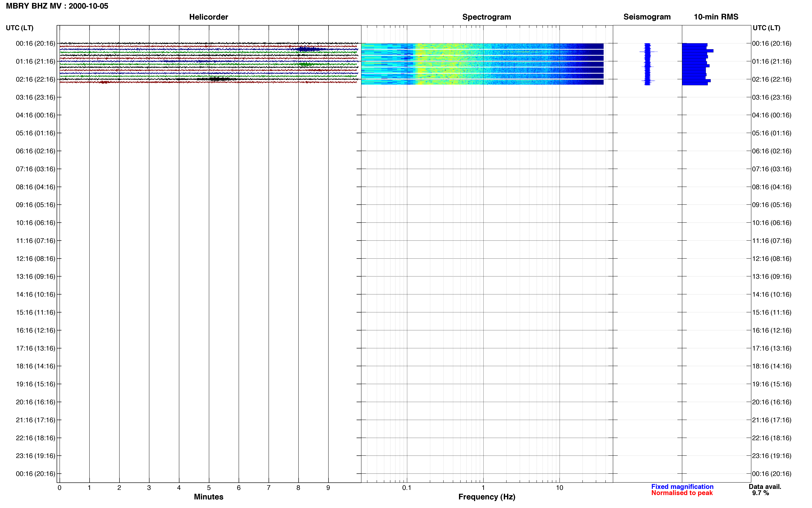Image resolution: width=812 pixels, height=508 pixels.
Task: Click the 9.7 % data availability value
Action: 761,493
